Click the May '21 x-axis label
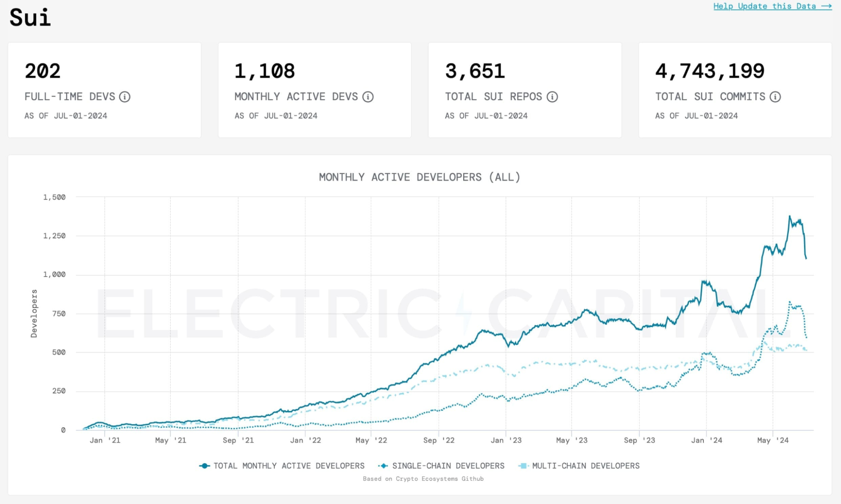 pyautogui.click(x=170, y=440)
